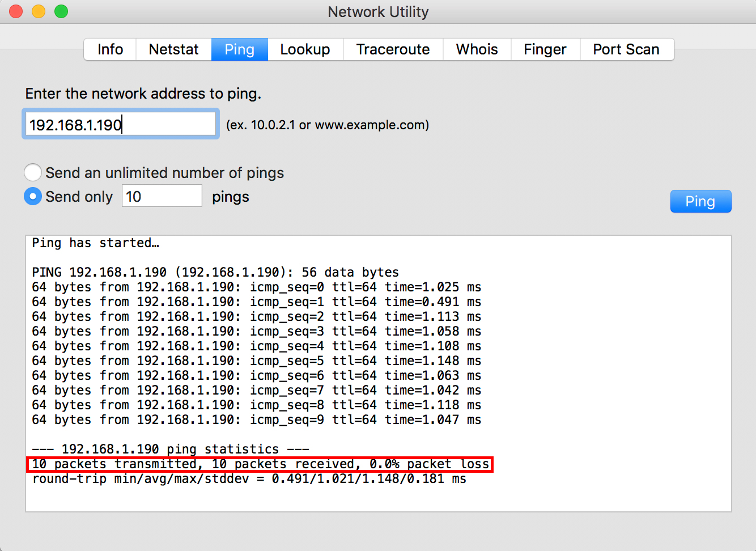Click the round-trip min/avg/max/stddev output line
This screenshot has height=551, width=756.
(x=249, y=479)
